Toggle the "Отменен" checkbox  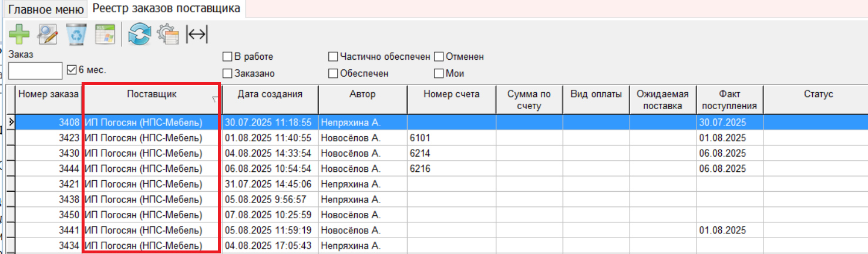click(439, 57)
